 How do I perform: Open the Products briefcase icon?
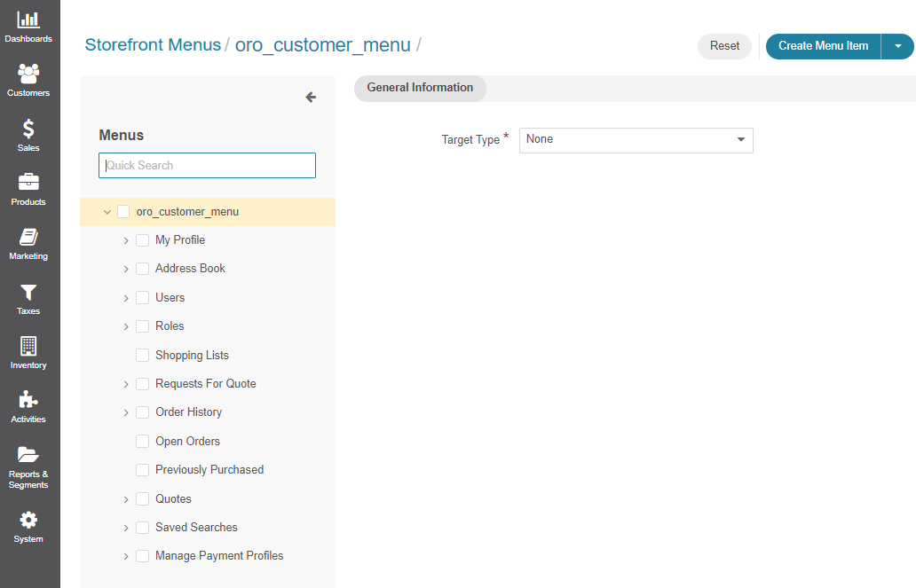(28, 183)
